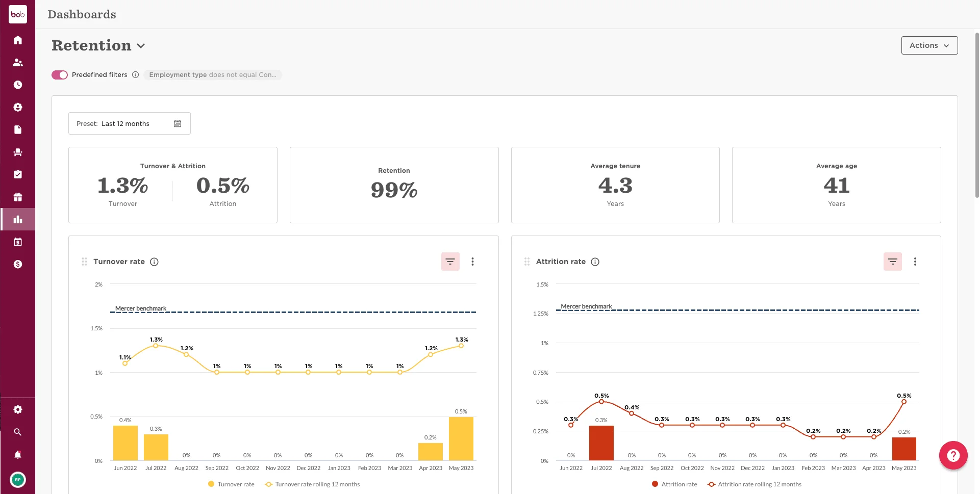Select the Compensation dollar icon

point(18,264)
